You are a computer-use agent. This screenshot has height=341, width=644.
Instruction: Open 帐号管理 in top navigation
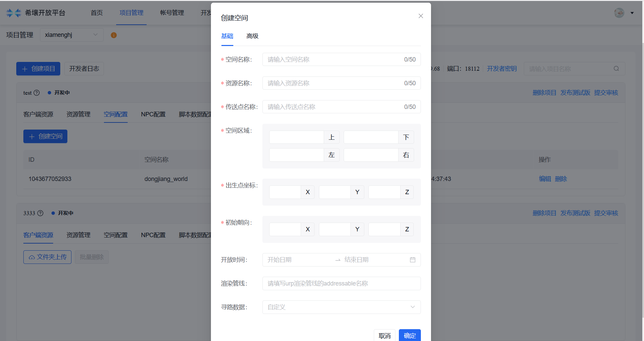click(x=172, y=13)
